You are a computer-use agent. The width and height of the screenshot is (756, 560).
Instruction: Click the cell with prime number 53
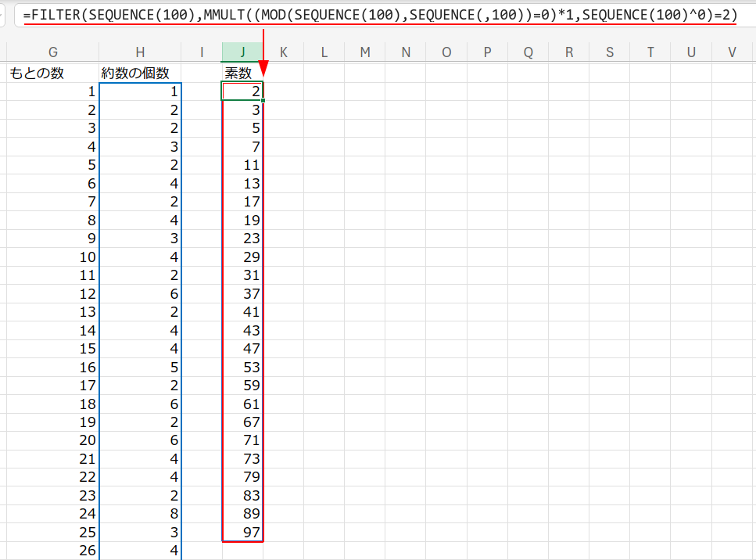point(243,367)
